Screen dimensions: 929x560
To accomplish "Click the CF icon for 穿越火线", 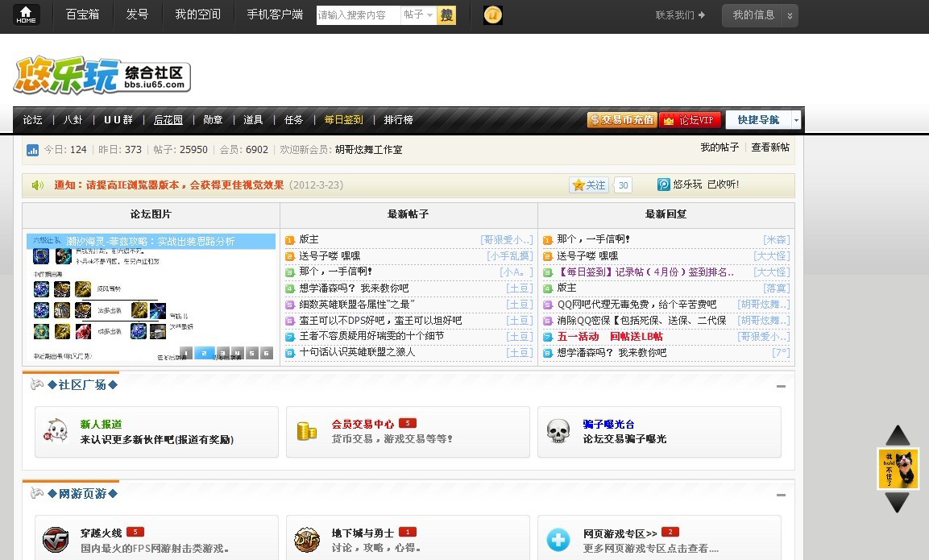I will pos(56,539).
